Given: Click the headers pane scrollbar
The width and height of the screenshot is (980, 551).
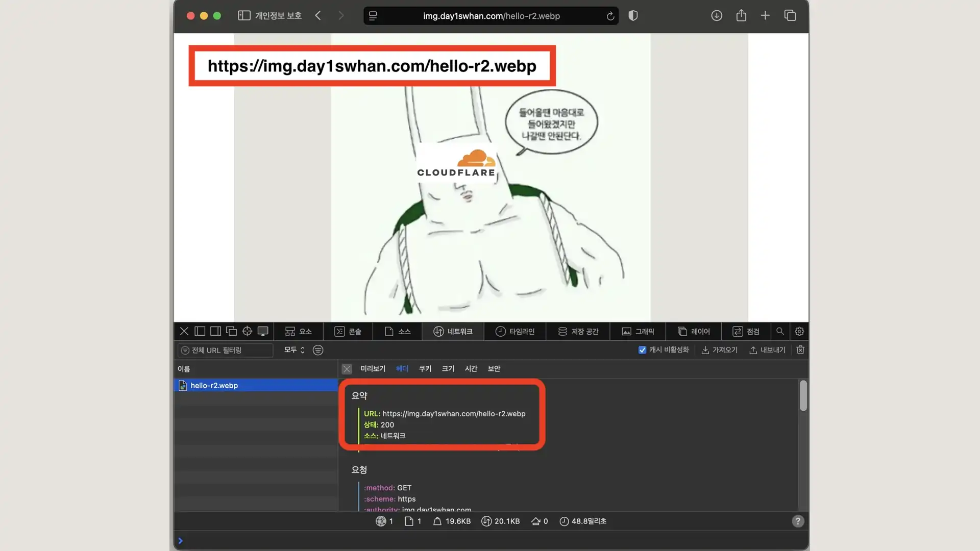Looking at the screenshot, I should [x=803, y=395].
